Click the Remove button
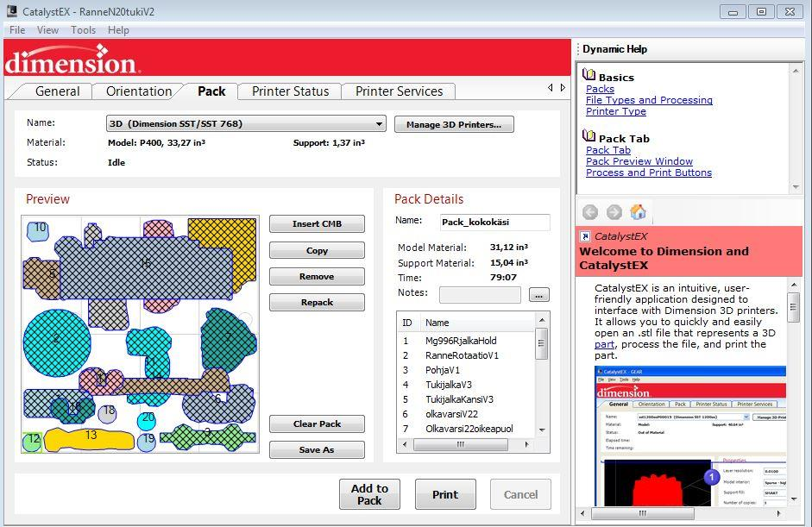The height and width of the screenshot is (527, 812). (x=317, y=277)
